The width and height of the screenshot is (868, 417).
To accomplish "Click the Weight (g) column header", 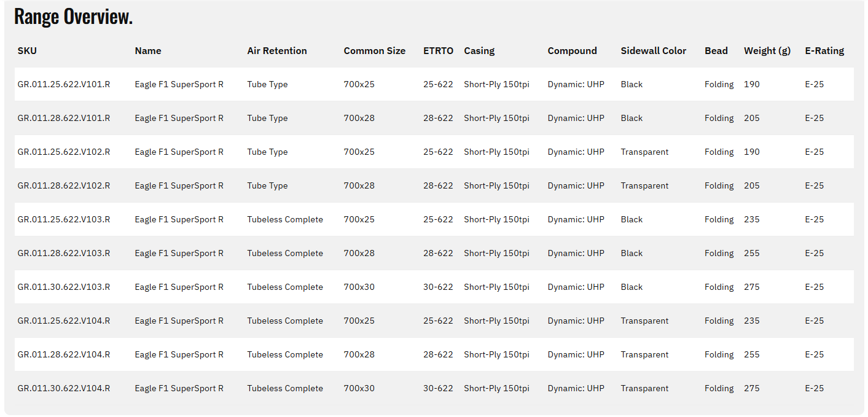I will tap(767, 51).
